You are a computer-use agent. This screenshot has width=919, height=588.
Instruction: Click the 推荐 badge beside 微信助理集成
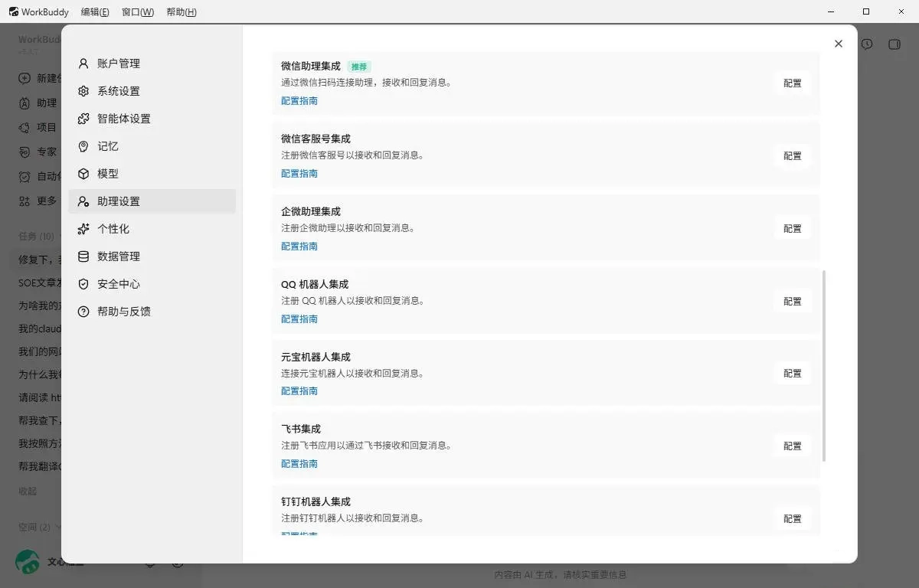coord(359,67)
